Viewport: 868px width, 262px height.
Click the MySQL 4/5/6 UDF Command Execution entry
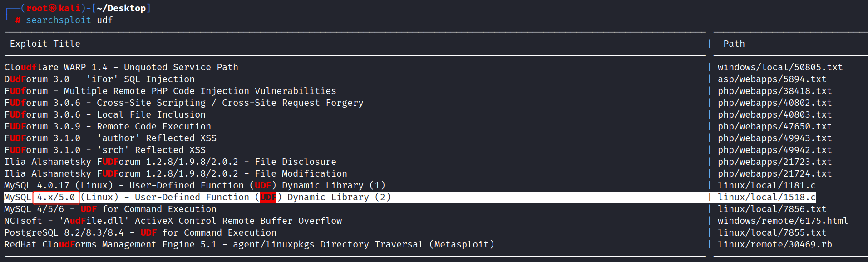pyautogui.click(x=110, y=209)
